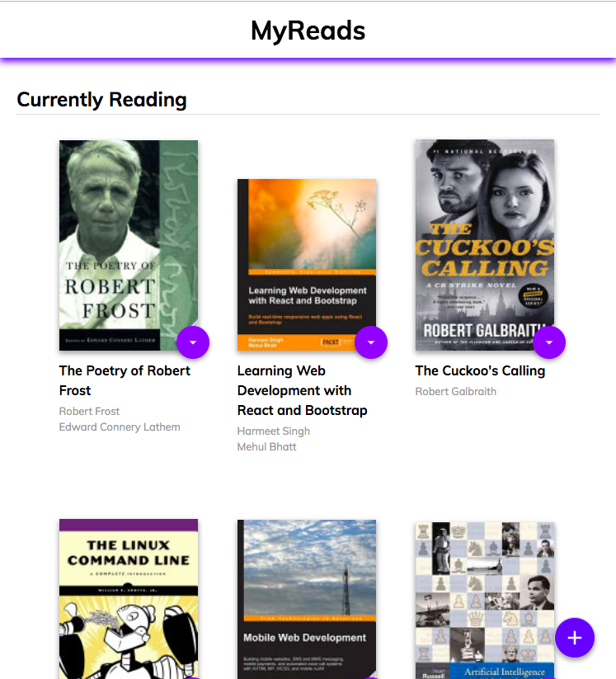Click Mobile Web Development book cover
This screenshot has width=616, height=679.
point(307,599)
